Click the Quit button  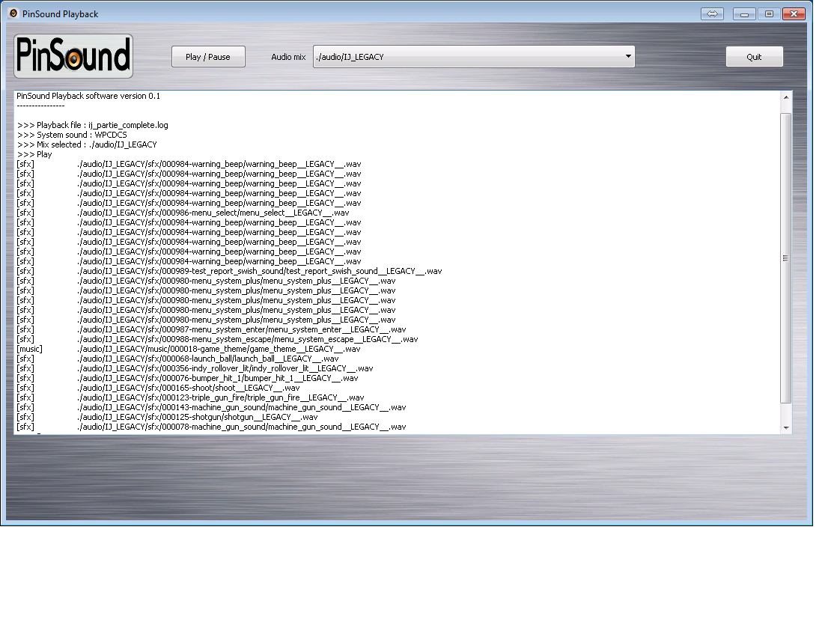754,57
